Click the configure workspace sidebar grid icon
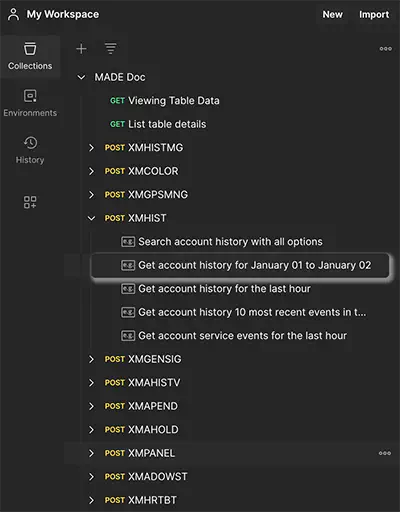Viewport: 400px width, 512px height. 30,202
